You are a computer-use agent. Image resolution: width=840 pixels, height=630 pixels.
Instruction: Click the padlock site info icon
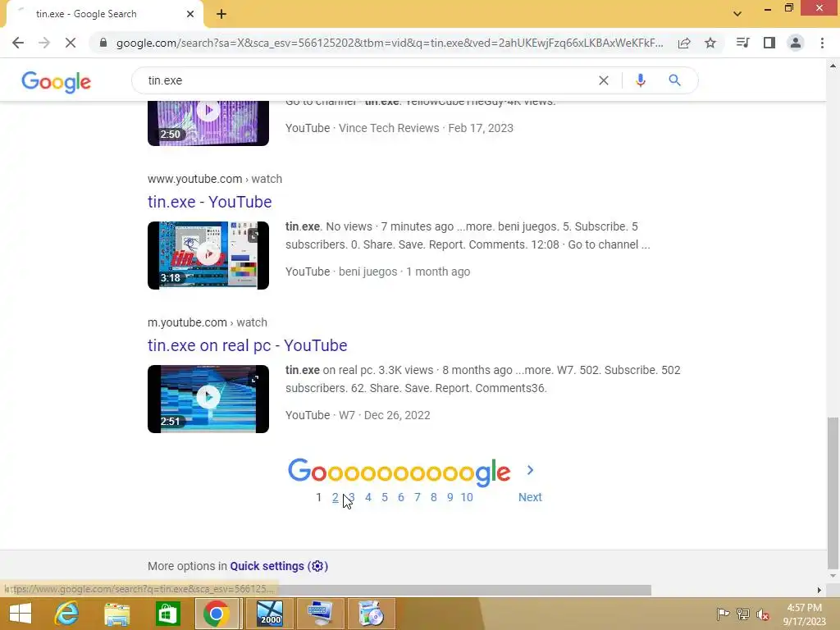[x=103, y=43]
